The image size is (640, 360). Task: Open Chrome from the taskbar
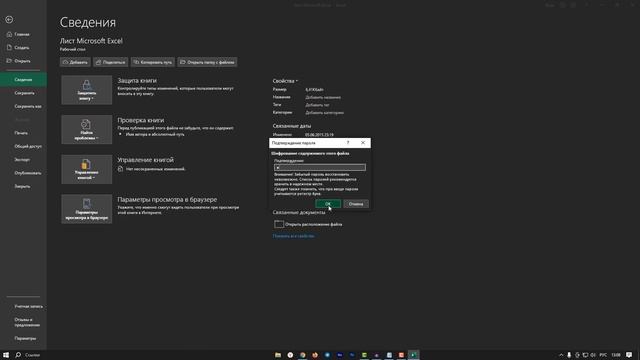pyautogui.click(x=302, y=355)
